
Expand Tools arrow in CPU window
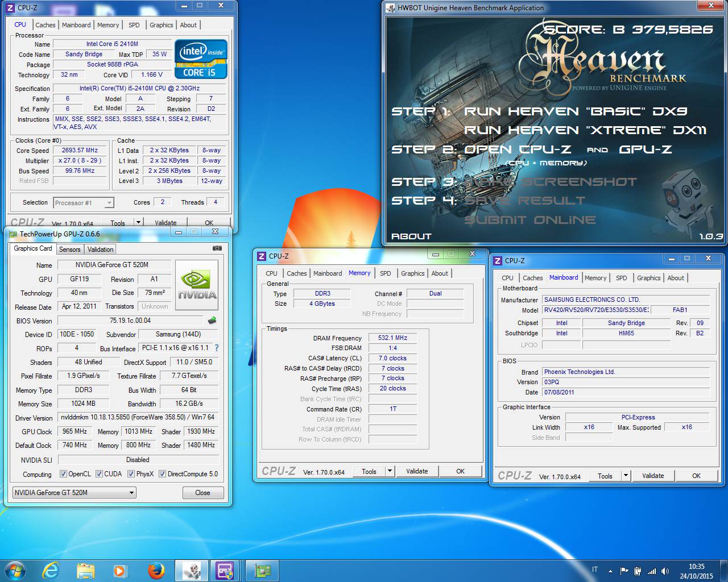click(x=138, y=222)
